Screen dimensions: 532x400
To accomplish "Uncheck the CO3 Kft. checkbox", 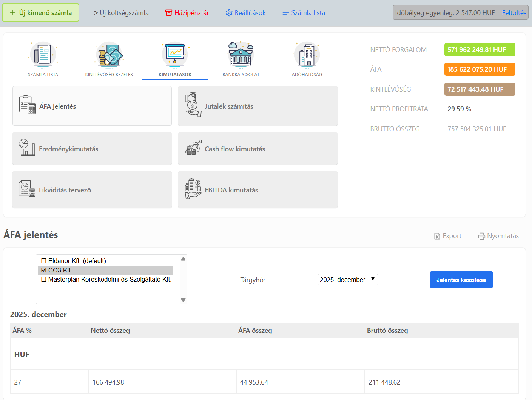I will click(44, 270).
